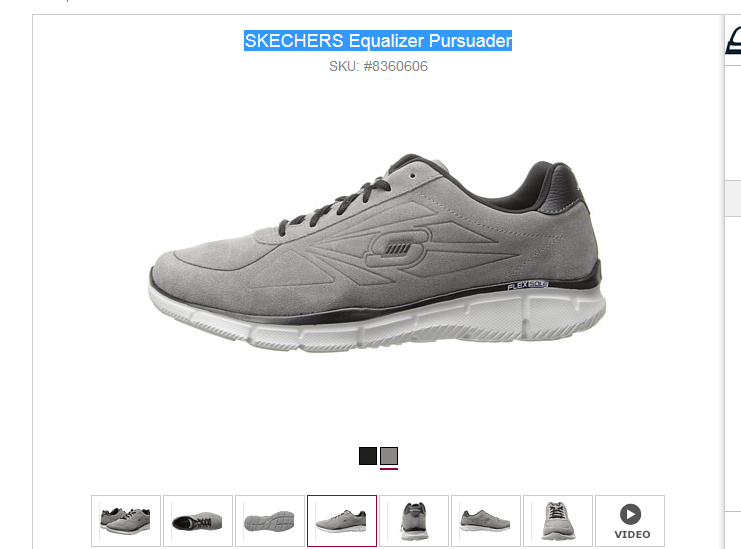Click the FLEX SOLE badge on the large shoe
The height and width of the screenshot is (549, 741).
527,285
